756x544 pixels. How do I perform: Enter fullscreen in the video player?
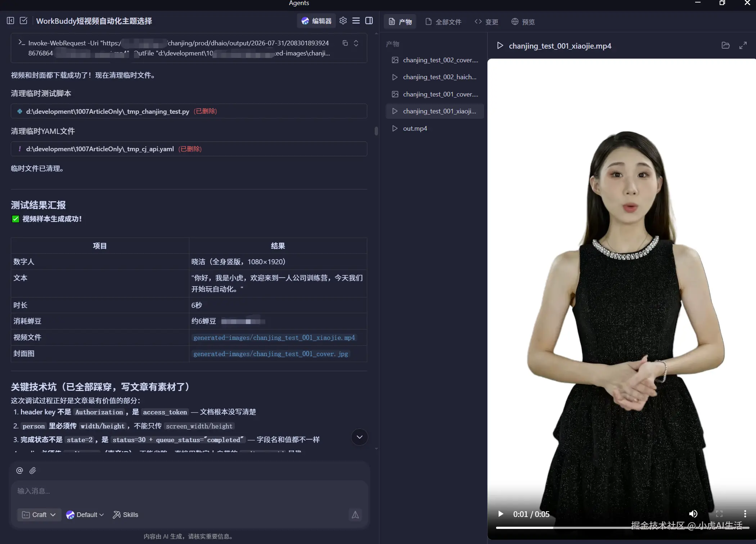coord(719,514)
